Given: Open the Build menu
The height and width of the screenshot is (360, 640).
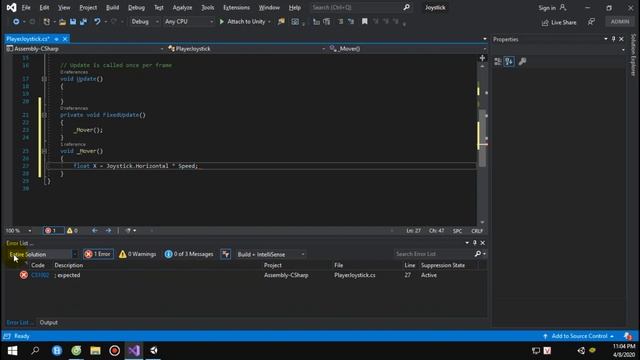Looking at the screenshot, I should coord(112,8).
